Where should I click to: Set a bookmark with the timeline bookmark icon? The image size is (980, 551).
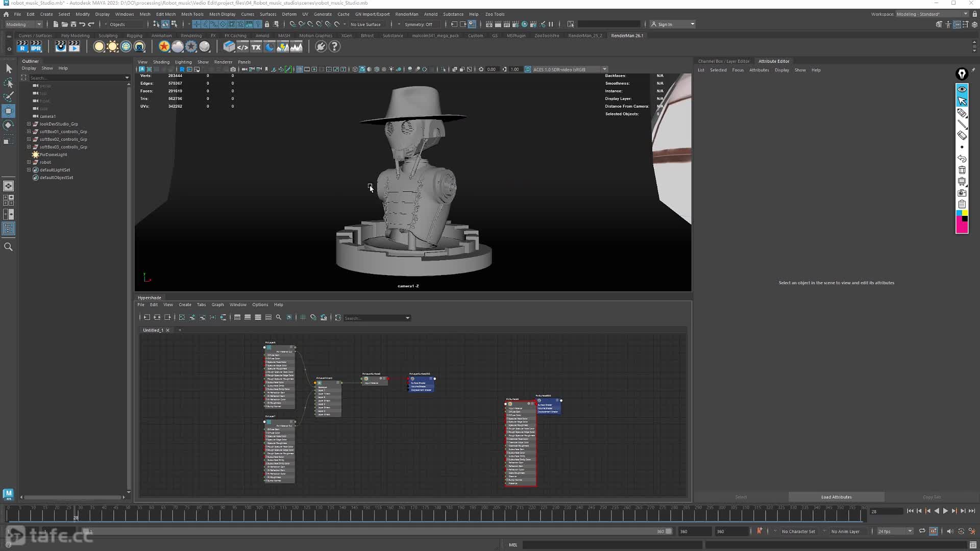click(759, 531)
